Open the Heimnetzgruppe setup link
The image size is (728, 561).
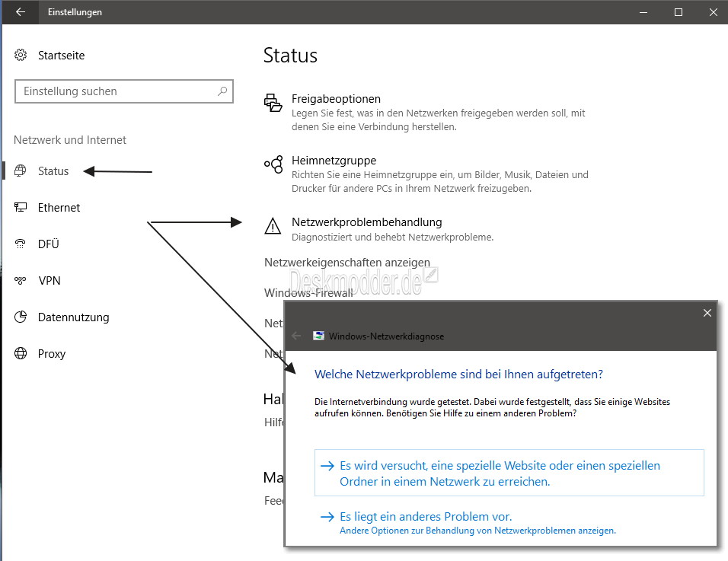point(334,161)
